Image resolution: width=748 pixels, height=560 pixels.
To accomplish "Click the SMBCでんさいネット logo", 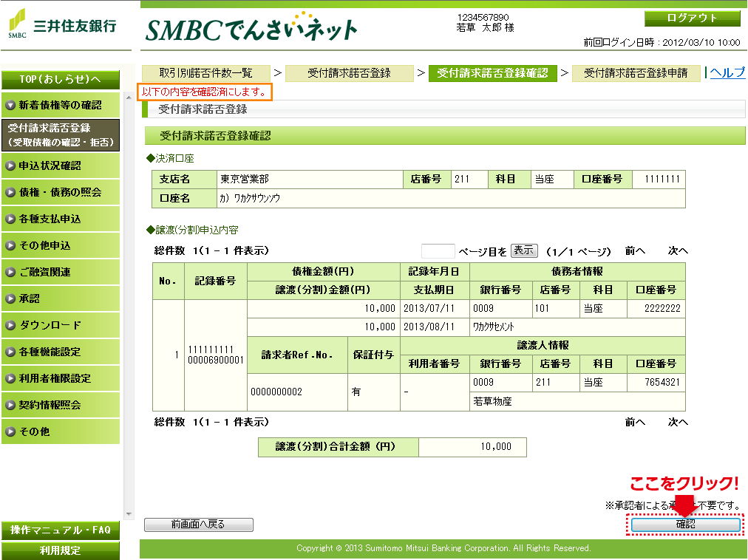I will [x=251, y=27].
